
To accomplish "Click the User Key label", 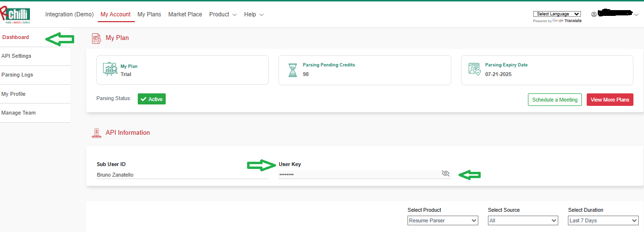I will 290,164.
